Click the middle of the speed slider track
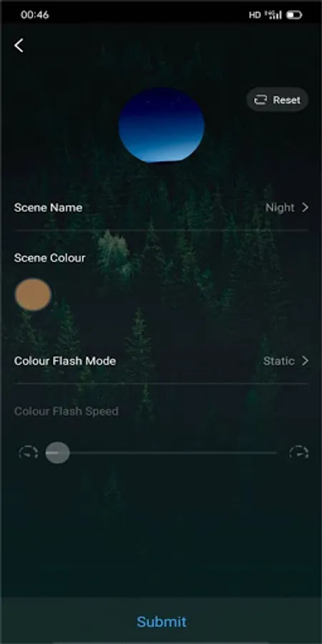Image resolution: width=322 pixels, height=644 pixels. tap(161, 453)
